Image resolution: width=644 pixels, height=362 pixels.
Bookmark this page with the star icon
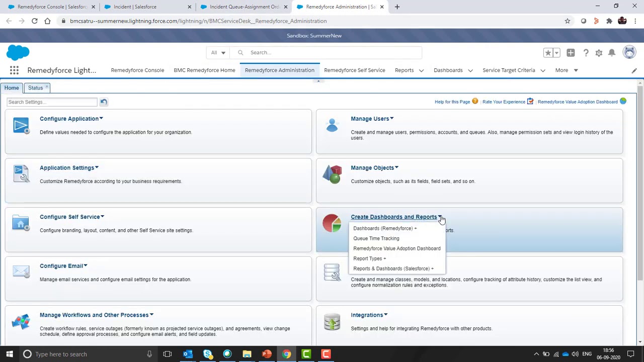click(x=568, y=21)
